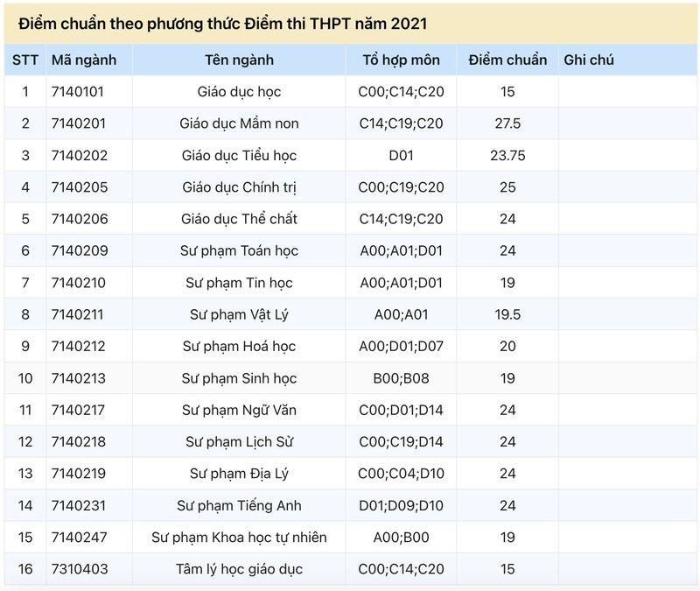Screen dimensions: 700x591
Task: Select Sư phạm Khoa học tự nhiên cell
Action: click(239, 538)
